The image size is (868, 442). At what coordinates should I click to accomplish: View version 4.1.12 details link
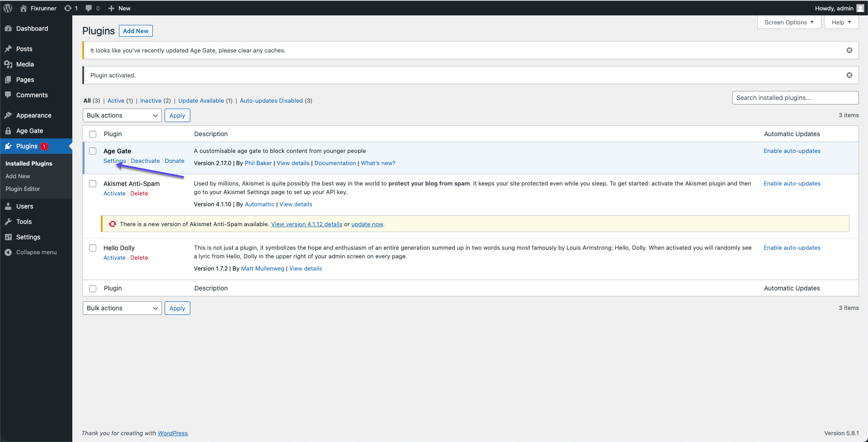click(307, 224)
